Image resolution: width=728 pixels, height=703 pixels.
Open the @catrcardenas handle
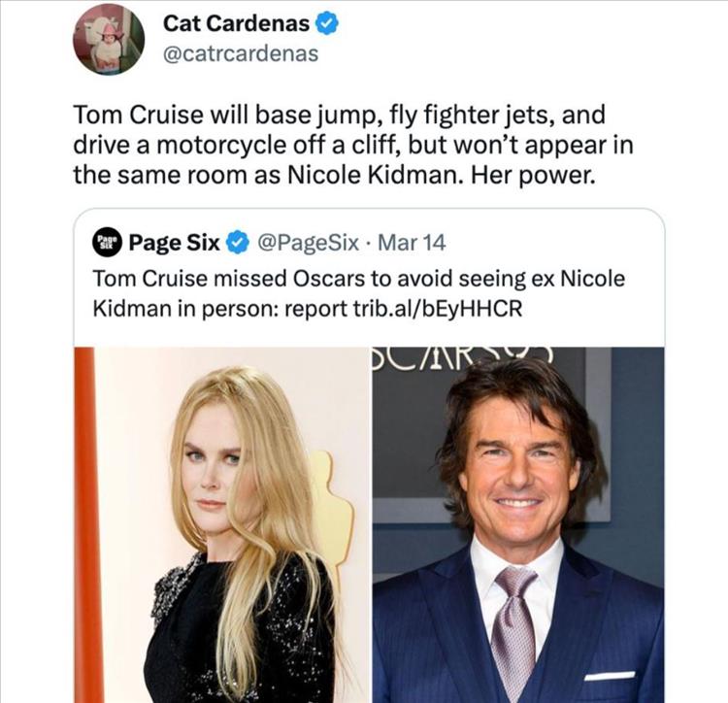click(240, 53)
